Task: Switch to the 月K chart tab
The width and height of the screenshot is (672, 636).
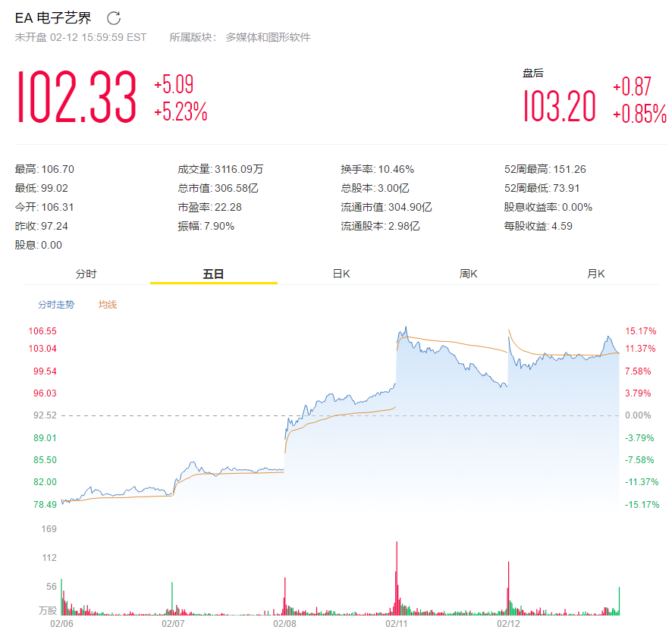Action: 595,274
